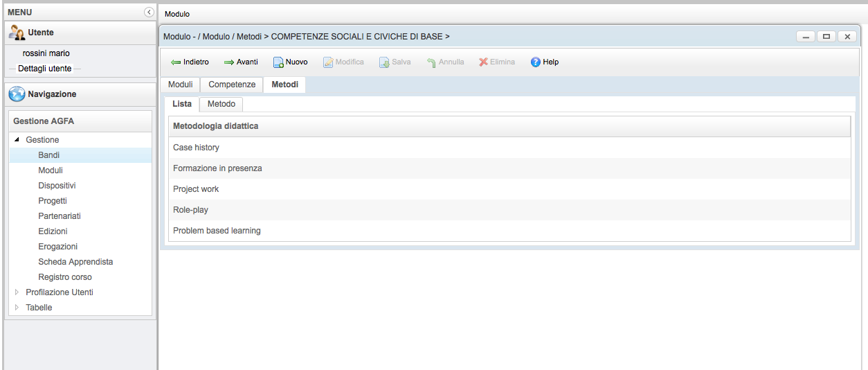The height and width of the screenshot is (370, 868).
Task: Open Registro corso in navigation tree
Action: (x=65, y=277)
